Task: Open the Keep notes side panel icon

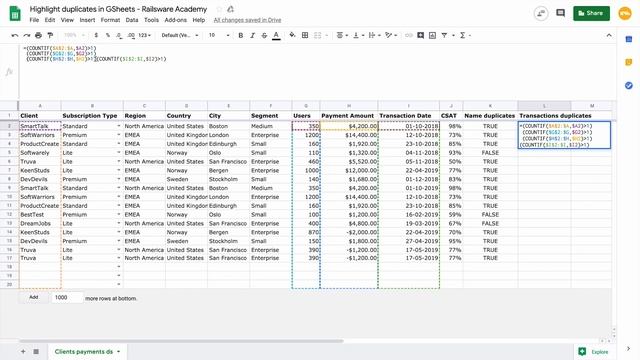Action: pyautogui.click(x=629, y=62)
